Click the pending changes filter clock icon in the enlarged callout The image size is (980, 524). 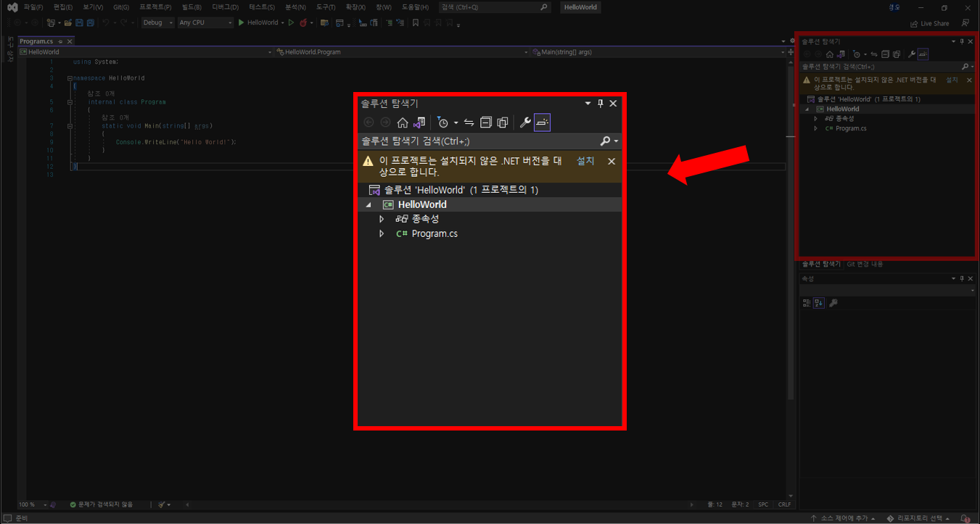tap(443, 122)
